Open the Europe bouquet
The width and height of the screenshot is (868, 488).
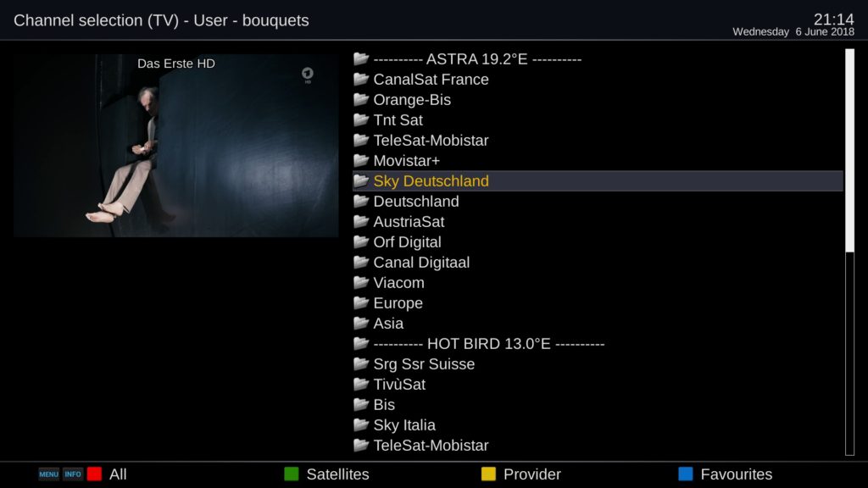click(598, 302)
